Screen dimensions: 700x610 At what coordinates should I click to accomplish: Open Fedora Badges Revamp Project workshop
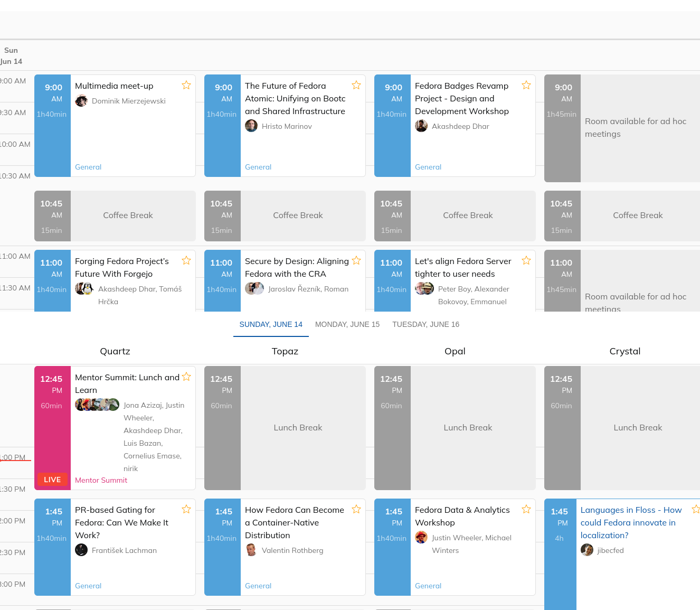pyautogui.click(x=462, y=99)
